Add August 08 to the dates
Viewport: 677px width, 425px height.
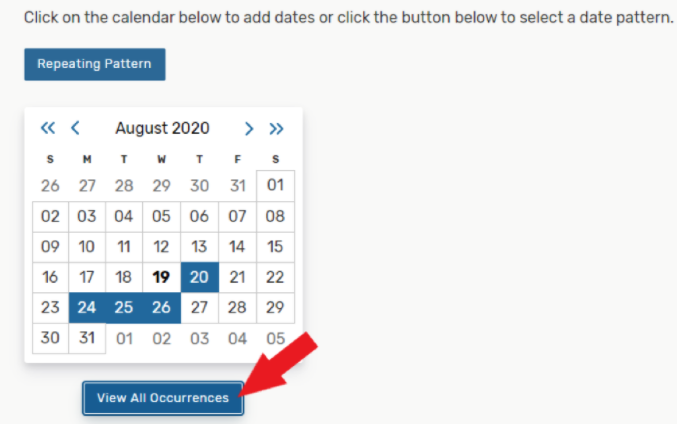point(275,216)
